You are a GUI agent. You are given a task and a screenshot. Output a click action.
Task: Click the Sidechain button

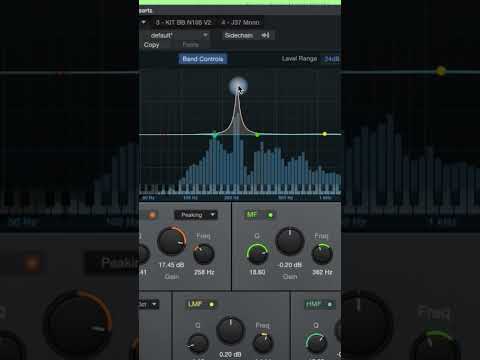pos(239,35)
